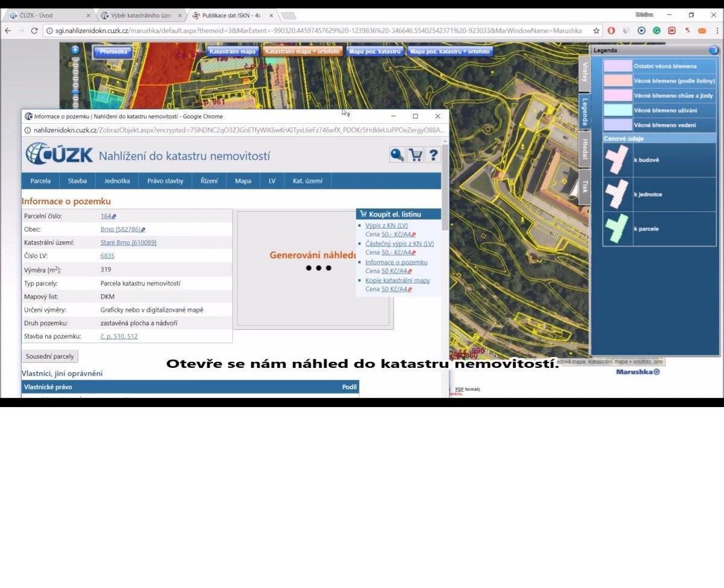The width and height of the screenshot is (724, 588).
Task: Switch to the 'Výběr katastrálního území' tab
Action: (141, 16)
